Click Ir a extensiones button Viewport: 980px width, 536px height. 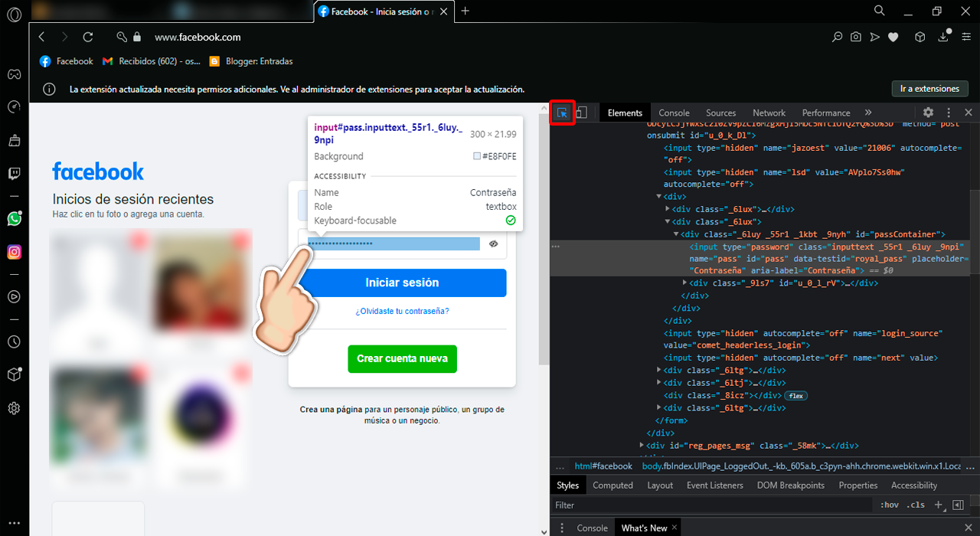click(929, 89)
